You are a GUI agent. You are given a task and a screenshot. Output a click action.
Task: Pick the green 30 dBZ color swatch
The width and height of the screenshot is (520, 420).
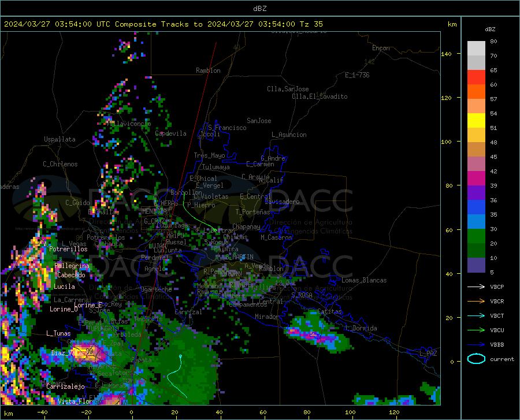476,236
